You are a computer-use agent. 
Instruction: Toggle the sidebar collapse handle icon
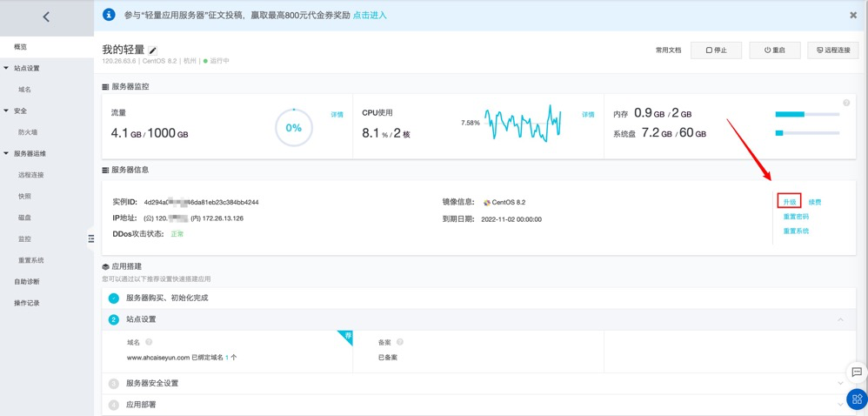click(x=91, y=238)
